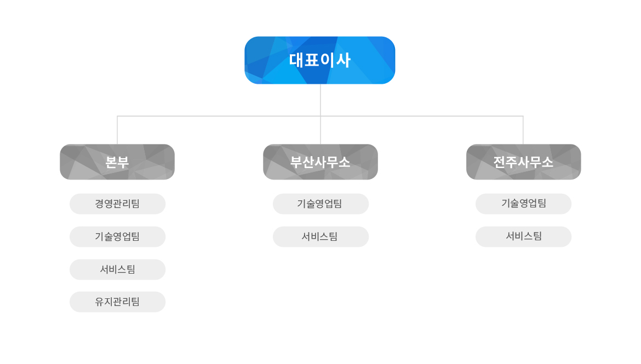Image resolution: width=641 pixels, height=364 pixels.
Task: Click 기술영업팀 under 전주사무소
Action: 523,204
